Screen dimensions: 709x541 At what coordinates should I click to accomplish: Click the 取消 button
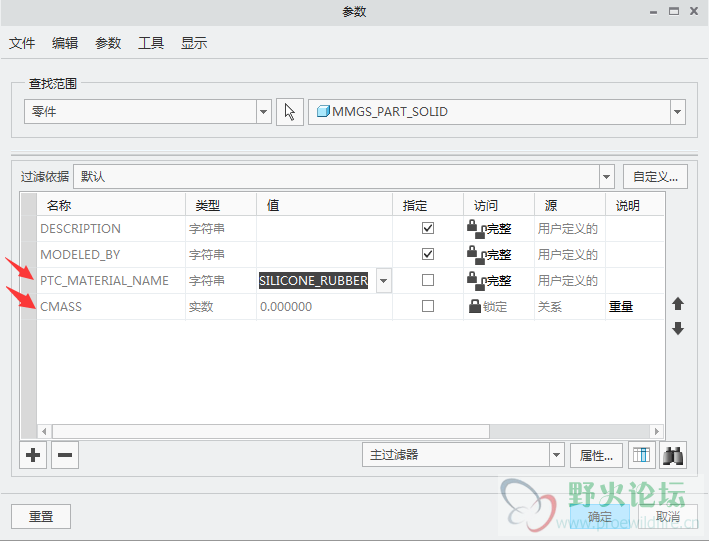tap(667, 516)
